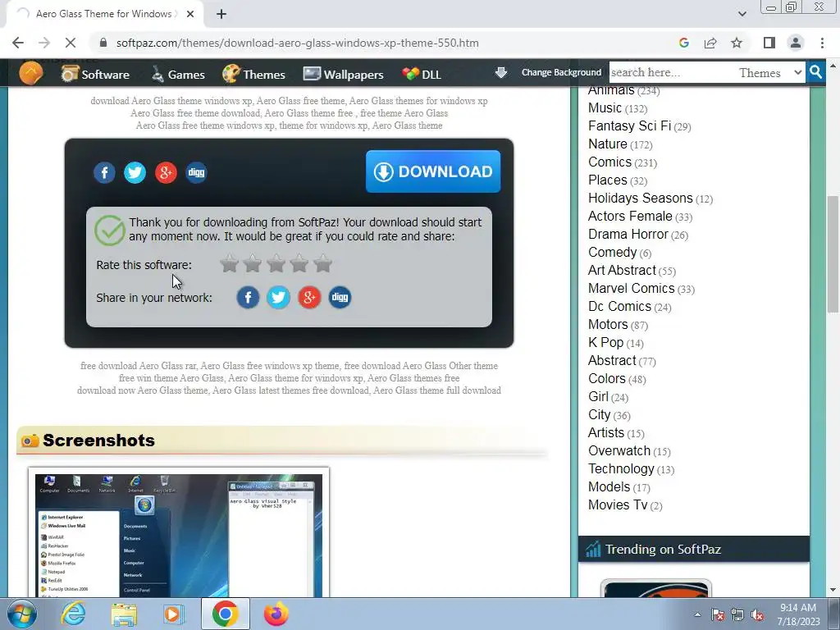Open the Wallpapers section in navigation bar
Screen dimensions: 840x630
pos(343,74)
